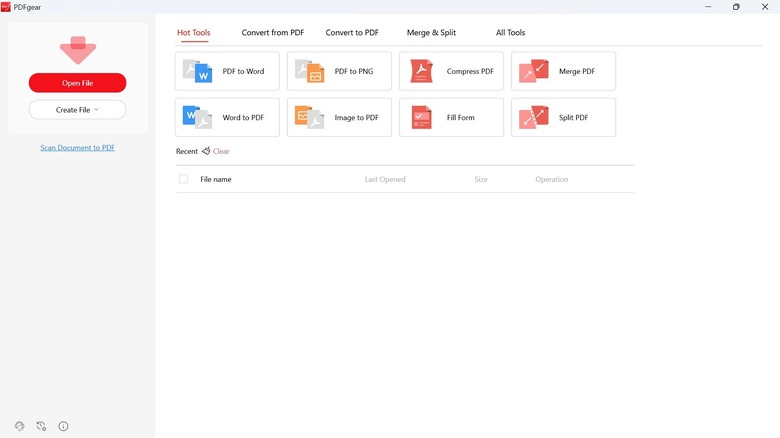
Task: Select the Merge & Split tab
Action: click(x=431, y=32)
